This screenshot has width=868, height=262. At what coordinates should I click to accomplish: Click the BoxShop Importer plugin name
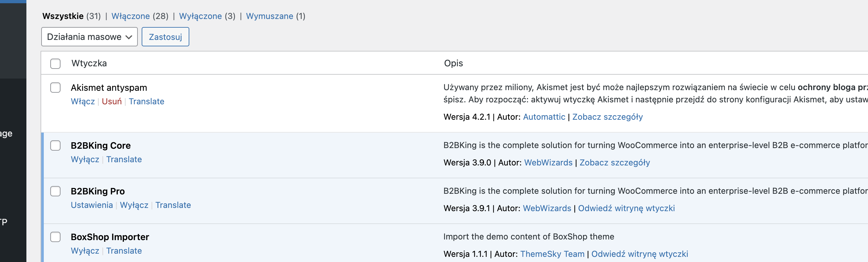pyautogui.click(x=110, y=237)
